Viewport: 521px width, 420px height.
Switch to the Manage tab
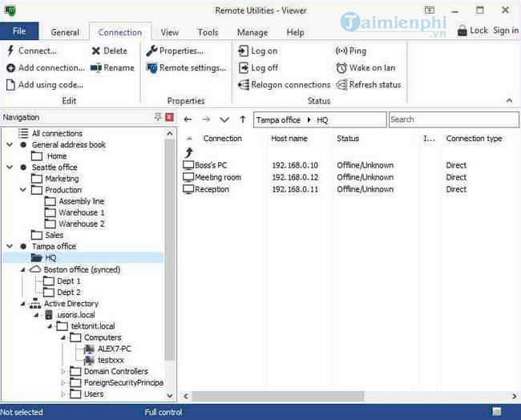(252, 32)
